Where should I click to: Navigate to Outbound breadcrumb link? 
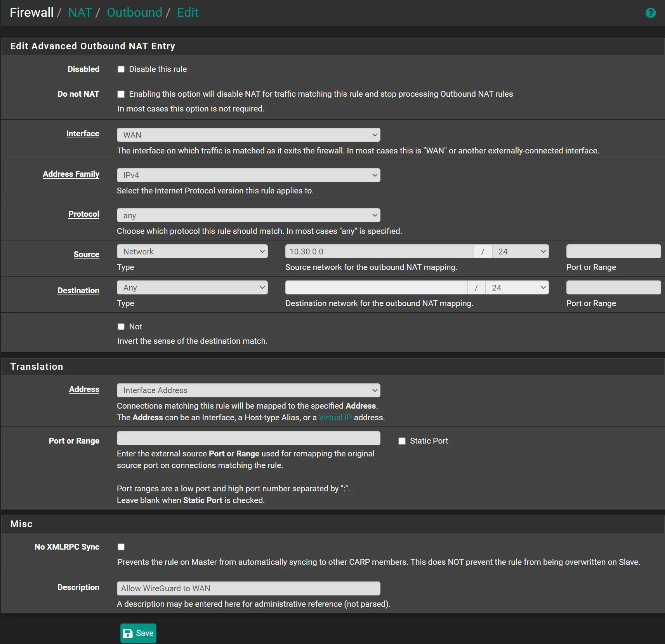point(134,12)
